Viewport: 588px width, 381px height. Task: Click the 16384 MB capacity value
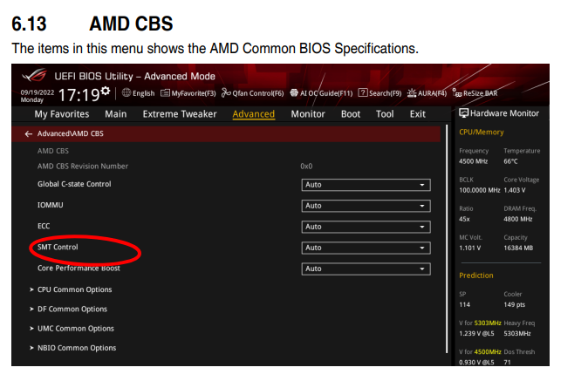(518, 248)
